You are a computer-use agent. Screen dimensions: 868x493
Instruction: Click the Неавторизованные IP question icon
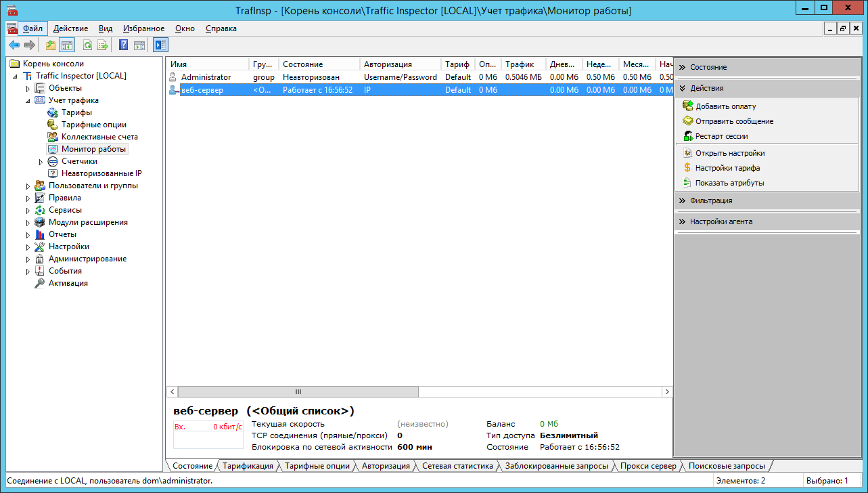53,173
